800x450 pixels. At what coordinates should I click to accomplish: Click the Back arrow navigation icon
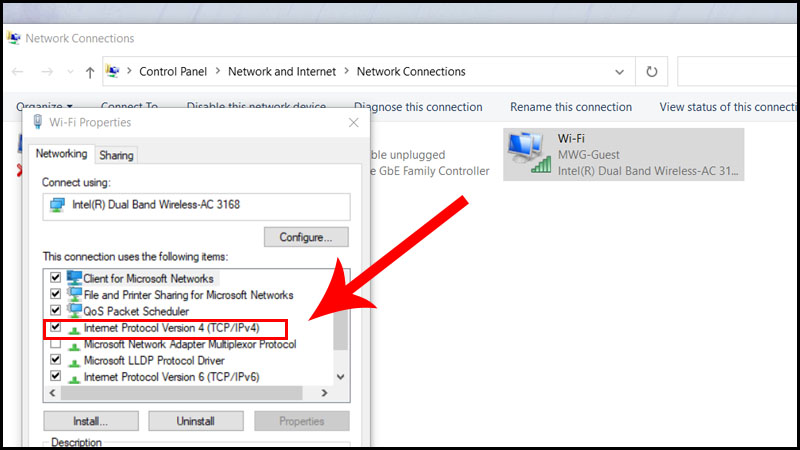tap(18, 72)
